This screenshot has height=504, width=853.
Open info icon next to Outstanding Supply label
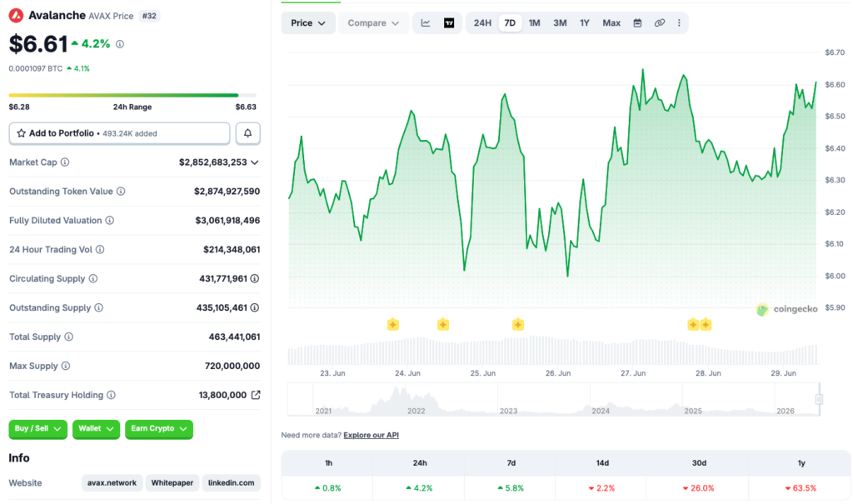click(x=98, y=308)
